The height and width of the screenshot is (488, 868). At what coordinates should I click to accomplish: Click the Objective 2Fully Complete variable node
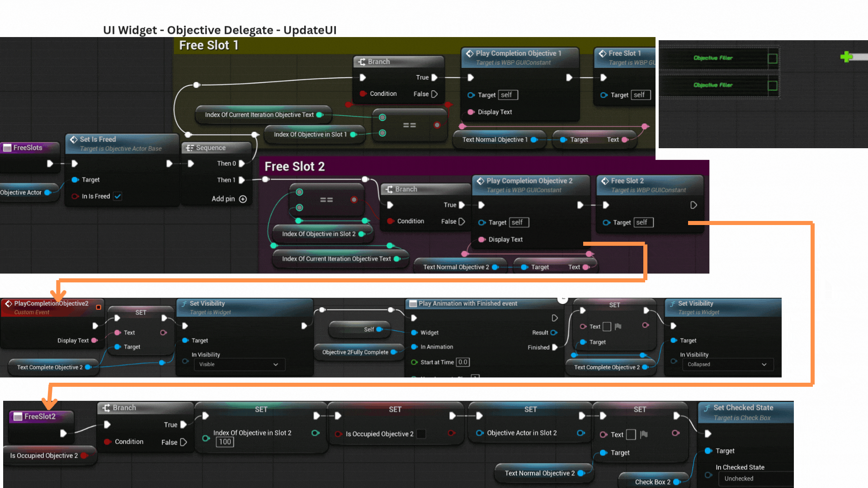pos(355,352)
